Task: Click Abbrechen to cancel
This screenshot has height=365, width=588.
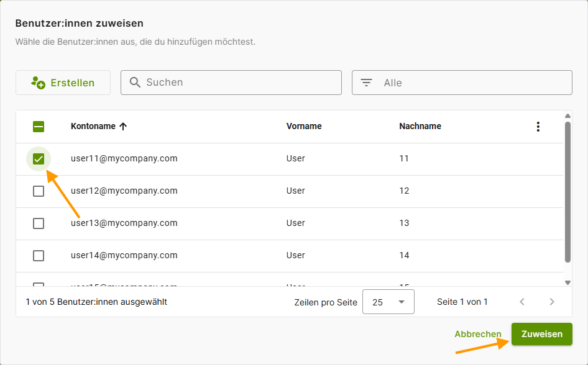Action: point(478,334)
